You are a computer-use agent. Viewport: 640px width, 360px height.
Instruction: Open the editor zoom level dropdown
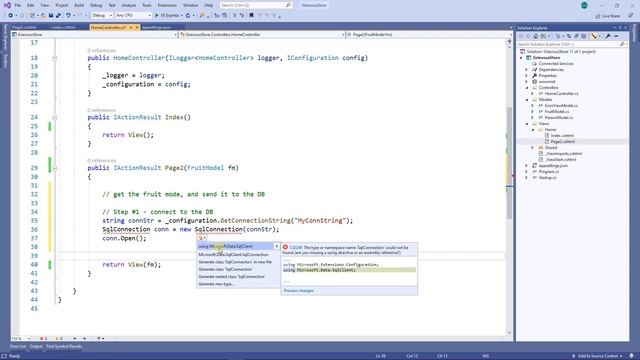pos(20,338)
